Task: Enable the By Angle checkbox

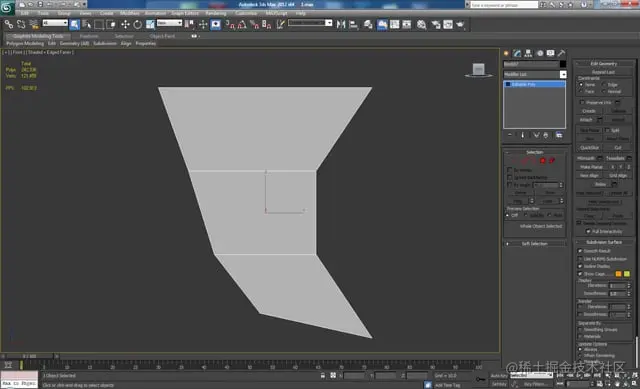Action: tap(509, 185)
